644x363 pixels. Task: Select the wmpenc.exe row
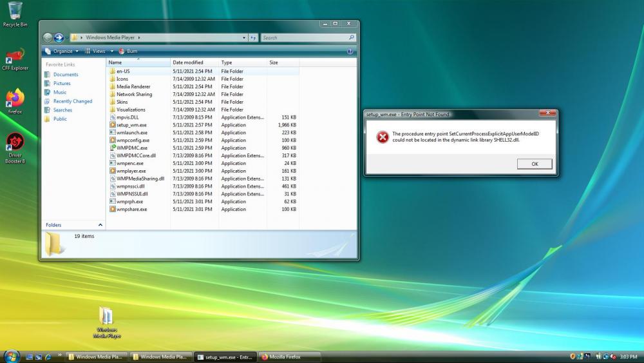(204, 164)
